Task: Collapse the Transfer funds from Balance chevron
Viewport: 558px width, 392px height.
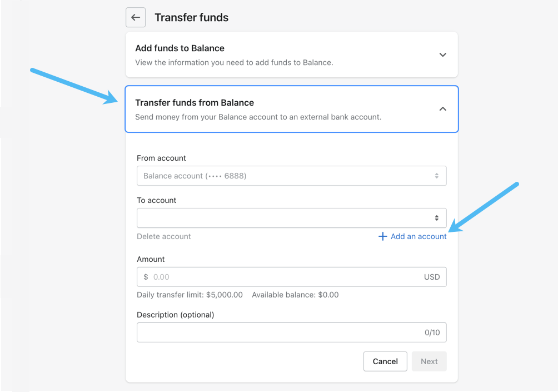Action: point(443,109)
